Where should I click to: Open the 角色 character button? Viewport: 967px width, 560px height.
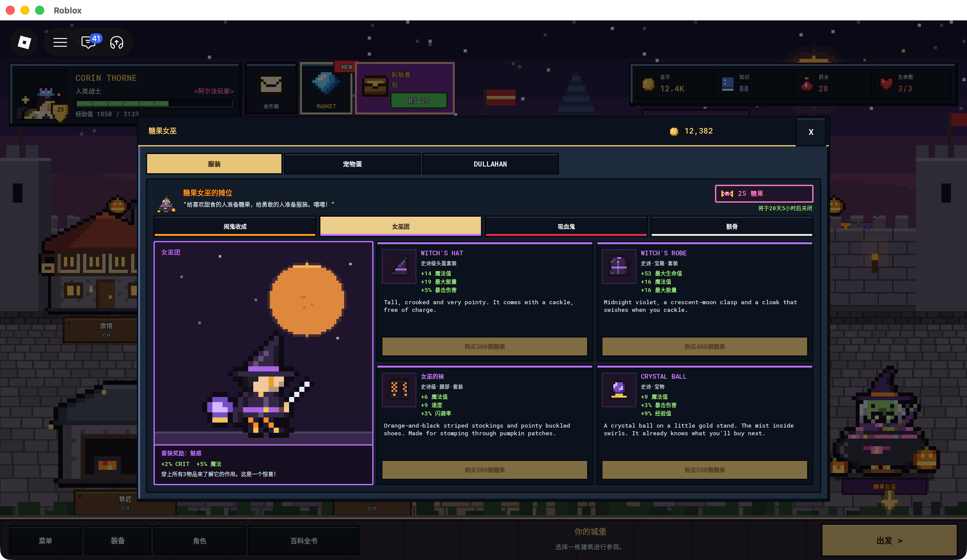200,541
